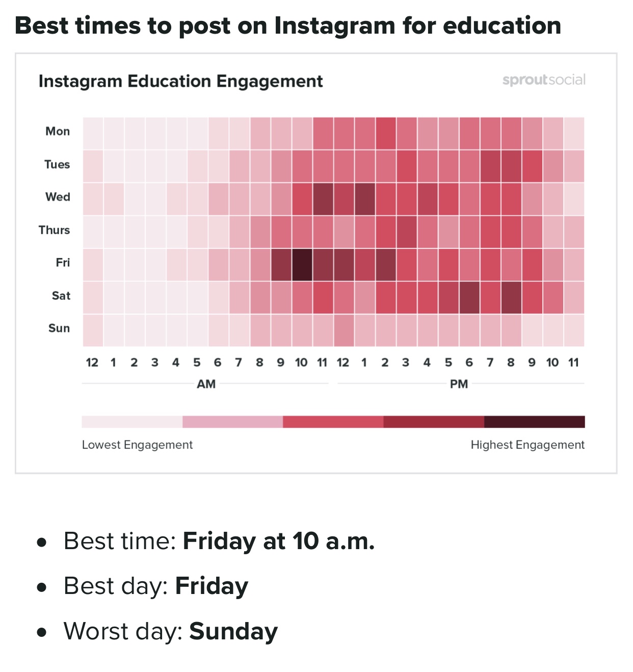The image size is (633, 672).
Task: Click the bold 'Sunday' worst day text
Action: [233, 631]
